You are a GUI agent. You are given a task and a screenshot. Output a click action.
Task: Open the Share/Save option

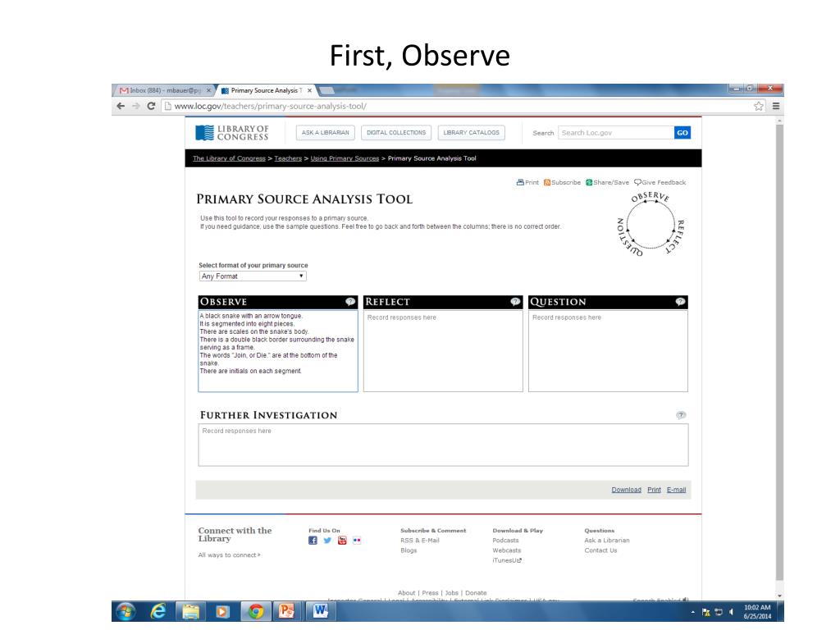tap(608, 182)
